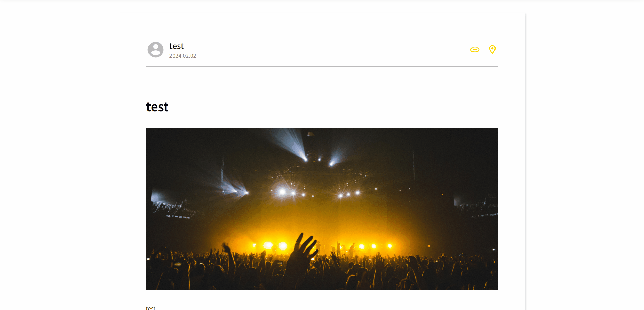Click the vertical divider bar right of the post
This screenshot has height=310, width=644.
(x=525, y=162)
